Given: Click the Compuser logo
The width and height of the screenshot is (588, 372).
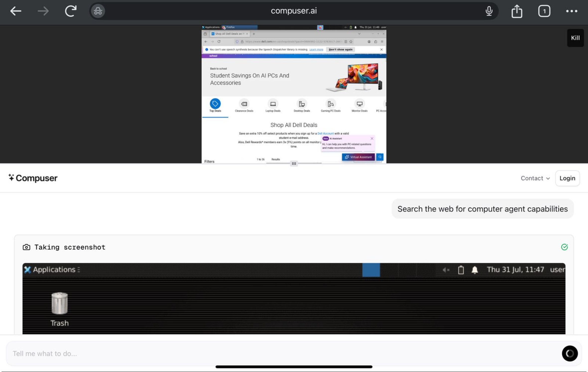Looking at the screenshot, I should [33, 178].
